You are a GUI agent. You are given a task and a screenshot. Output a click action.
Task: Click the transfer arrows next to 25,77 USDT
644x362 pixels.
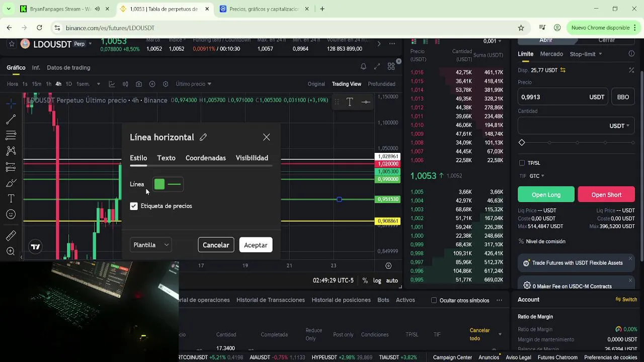[563, 70]
